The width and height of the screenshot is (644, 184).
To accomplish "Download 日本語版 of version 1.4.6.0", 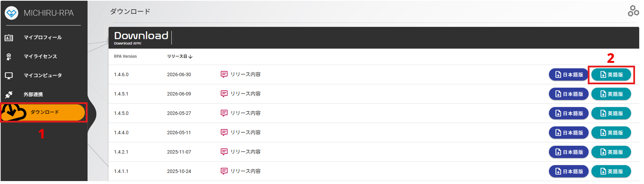I will tap(568, 75).
